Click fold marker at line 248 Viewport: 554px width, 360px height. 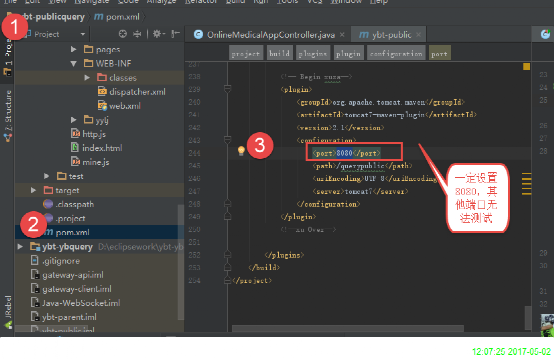[x=228, y=204]
